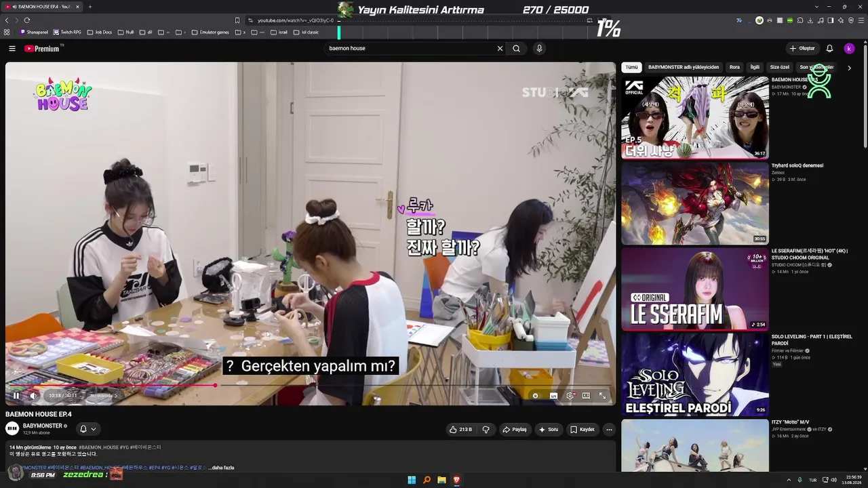Toggle the autoplay switch in player
The width and height of the screenshot is (868, 488).
click(x=535, y=396)
